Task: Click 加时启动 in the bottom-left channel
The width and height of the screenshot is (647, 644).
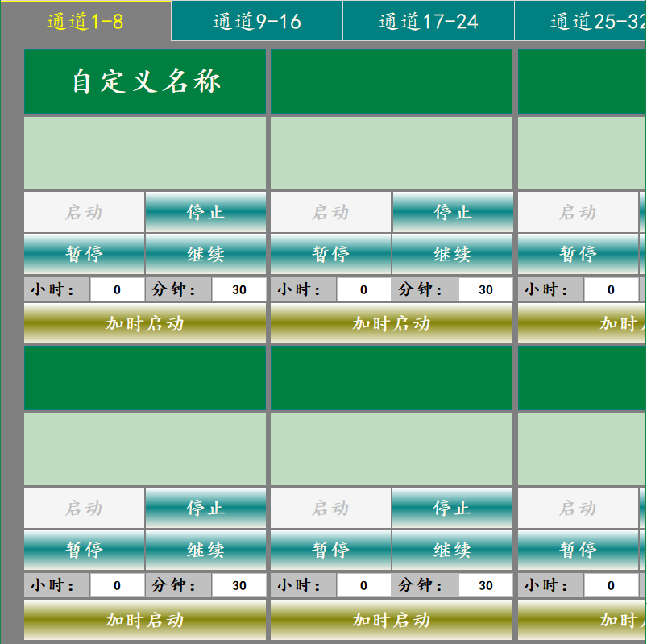Action: 145,620
